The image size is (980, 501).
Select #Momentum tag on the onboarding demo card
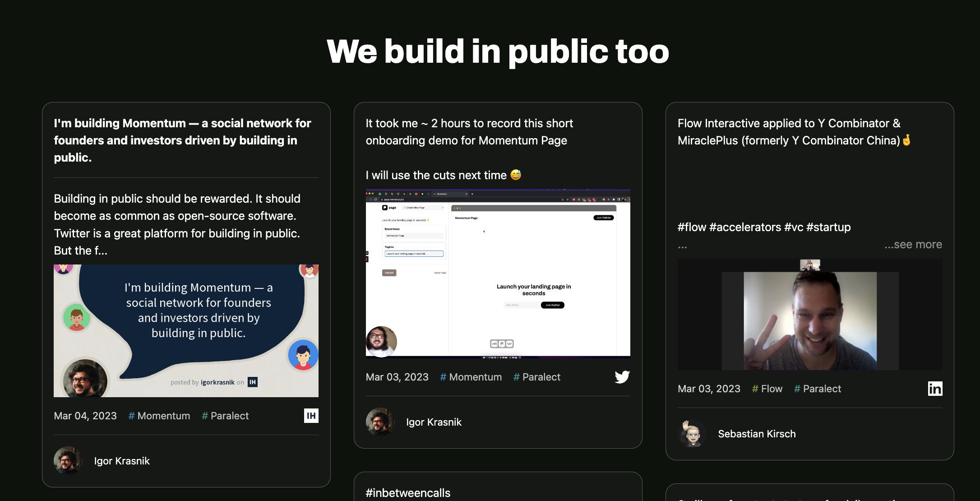[x=471, y=377]
